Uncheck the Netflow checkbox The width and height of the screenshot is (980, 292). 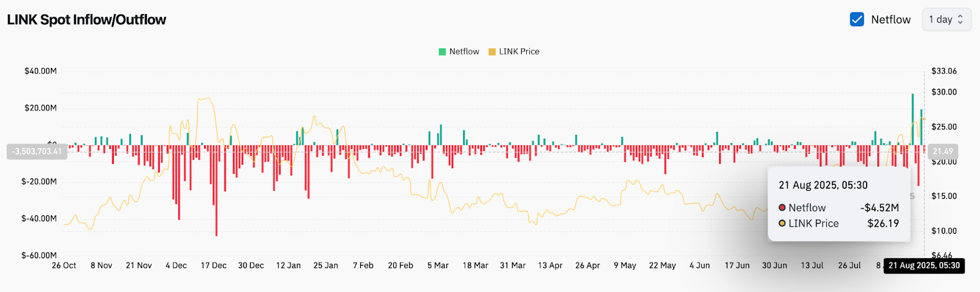click(x=857, y=20)
